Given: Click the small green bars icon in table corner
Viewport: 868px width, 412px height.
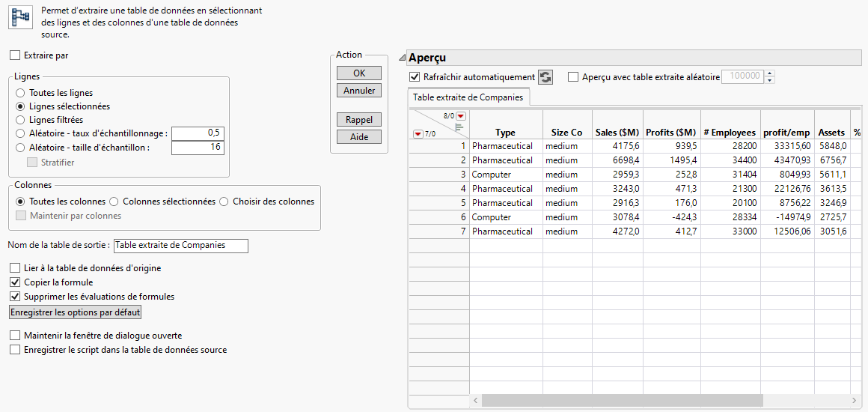Looking at the screenshot, I should [459, 127].
